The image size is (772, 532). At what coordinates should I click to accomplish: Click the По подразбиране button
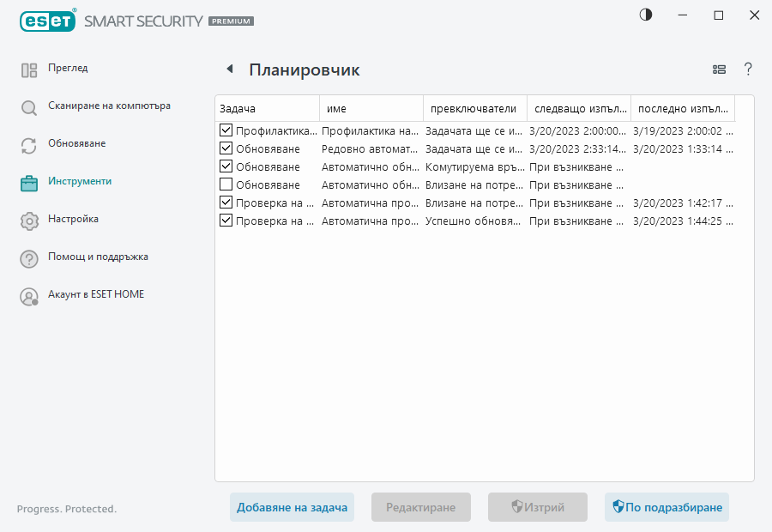pyautogui.click(x=666, y=507)
